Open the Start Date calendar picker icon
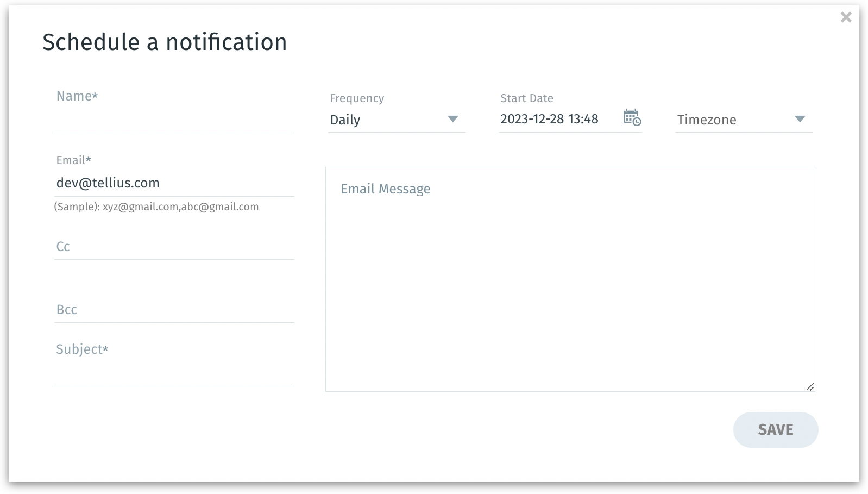868x494 pixels. [x=632, y=117]
